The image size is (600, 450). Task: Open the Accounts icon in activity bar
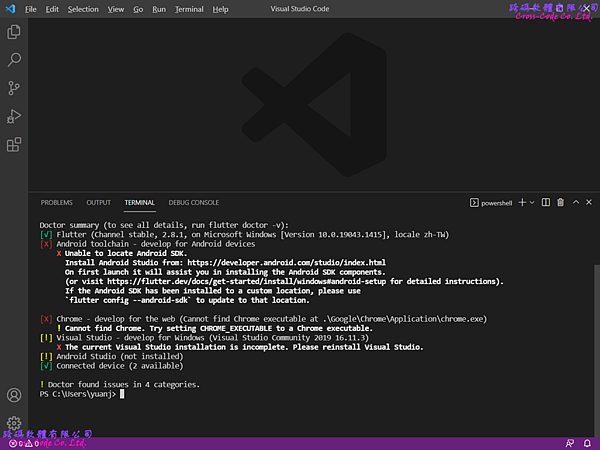pos(14,395)
